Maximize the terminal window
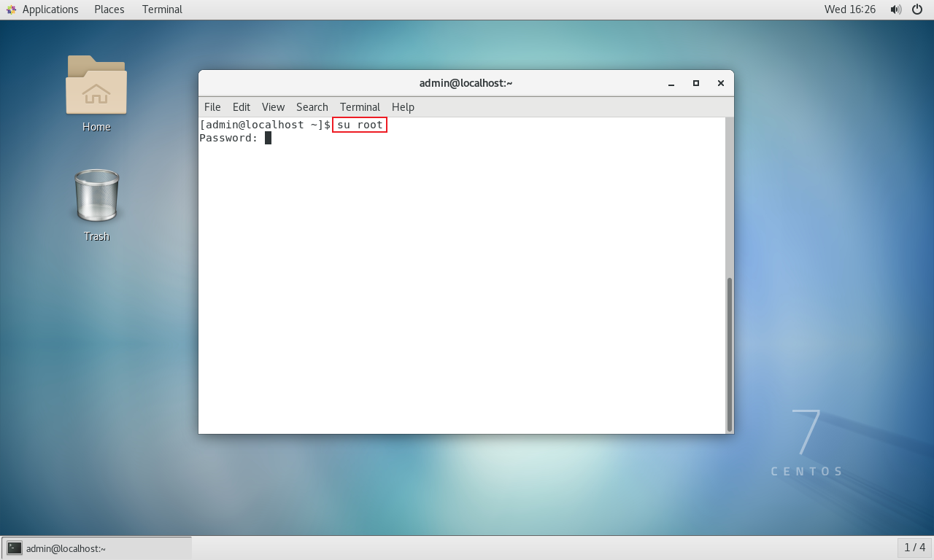934x560 pixels. click(696, 83)
